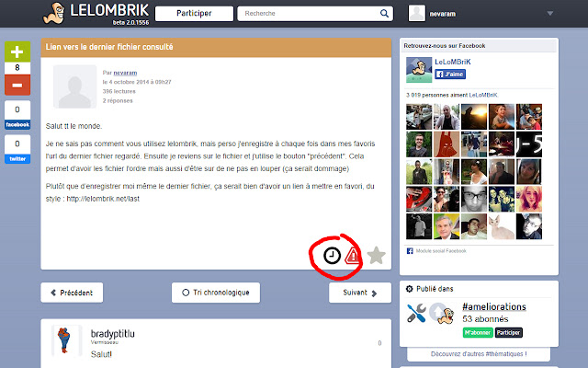Click the white cat fan photo
The image size is (588, 368).
pyautogui.click(x=502, y=226)
